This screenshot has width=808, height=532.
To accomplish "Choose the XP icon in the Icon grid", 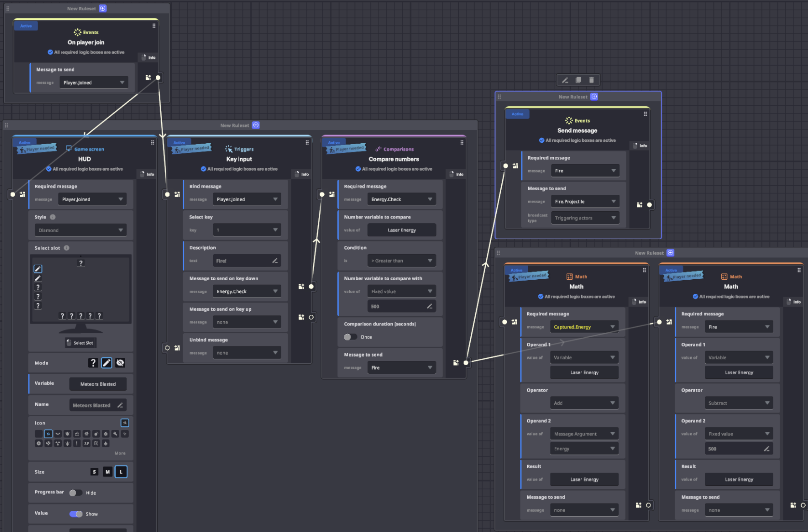I will point(86,443).
